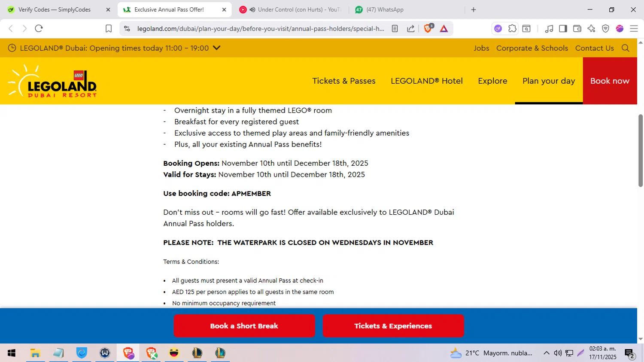
Task: Open the Plan your day menu
Action: tap(549, 81)
